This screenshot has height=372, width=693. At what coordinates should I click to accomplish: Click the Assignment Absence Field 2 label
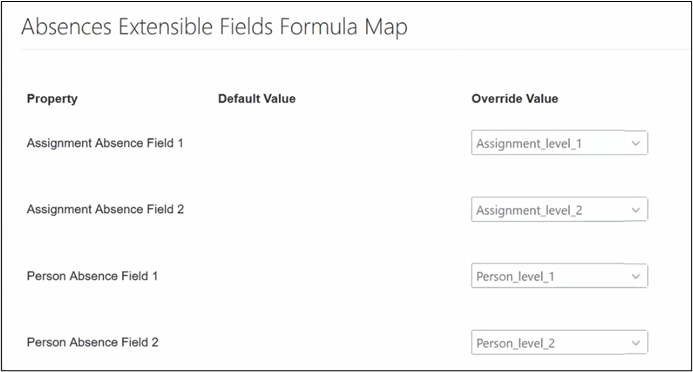[105, 209]
